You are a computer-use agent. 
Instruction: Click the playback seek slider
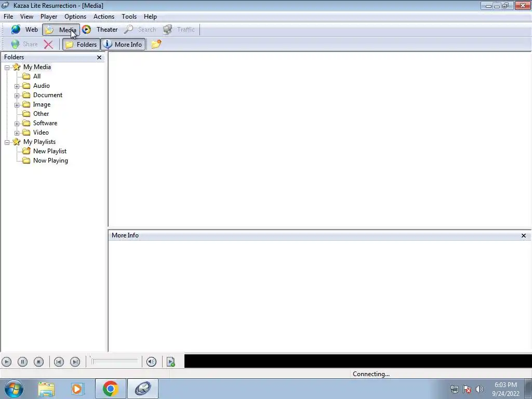[x=114, y=362]
